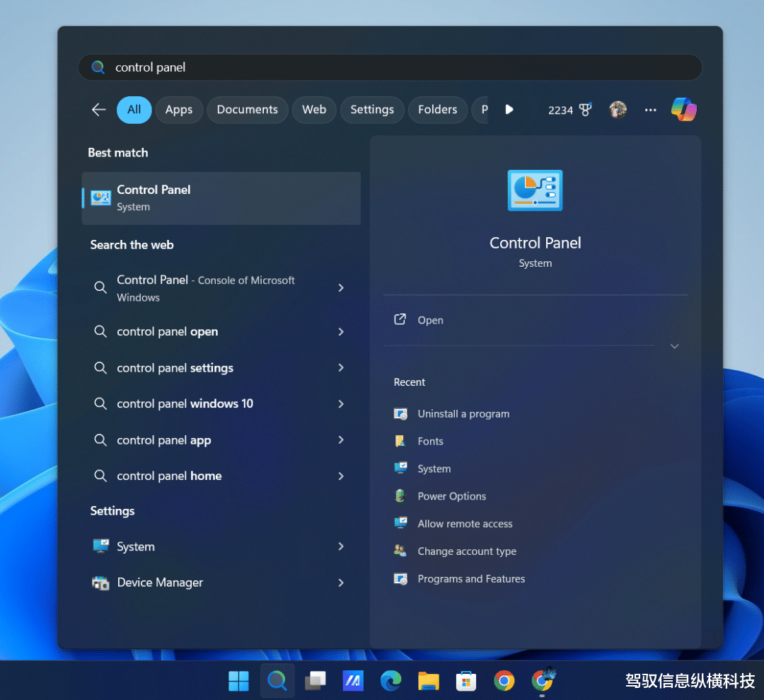Viewport: 764px width, 700px height.
Task: Expand the 'control panel open' web suggestion
Action: [x=341, y=331]
